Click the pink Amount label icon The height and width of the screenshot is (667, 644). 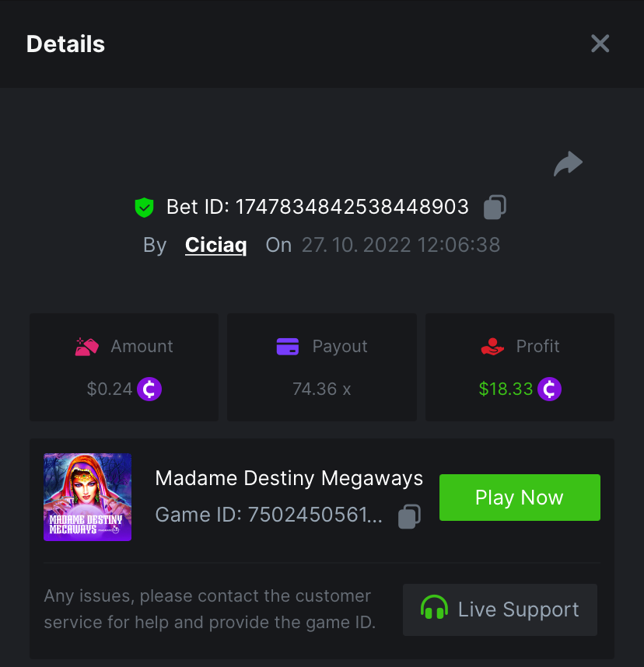tap(86, 347)
